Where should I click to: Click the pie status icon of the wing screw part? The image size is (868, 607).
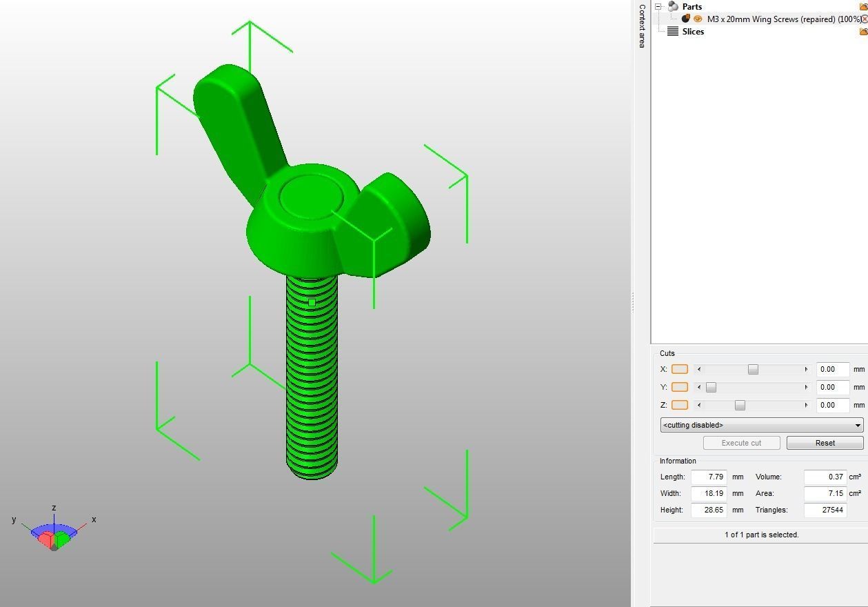click(x=686, y=19)
